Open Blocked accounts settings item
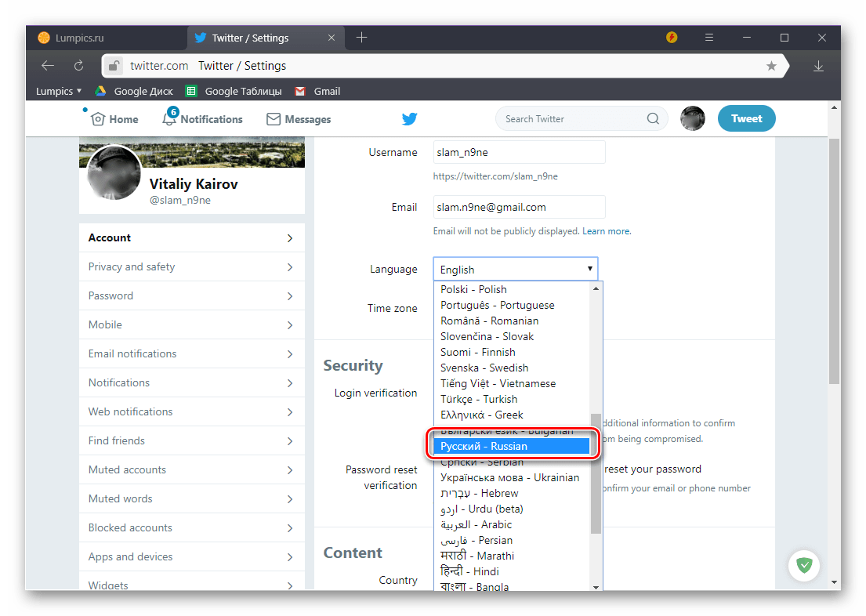This screenshot has height=616, width=866. pos(191,527)
